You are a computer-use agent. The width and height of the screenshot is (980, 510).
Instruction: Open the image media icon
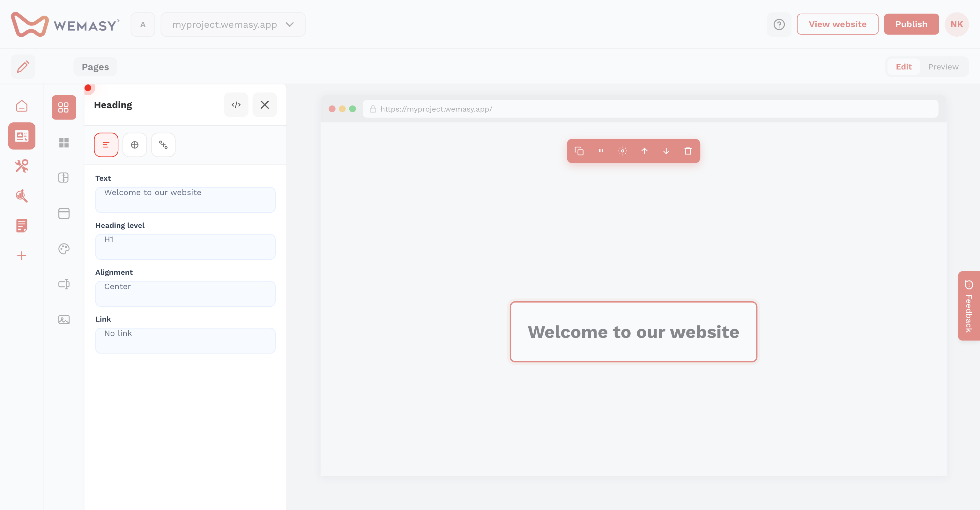point(64,320)
